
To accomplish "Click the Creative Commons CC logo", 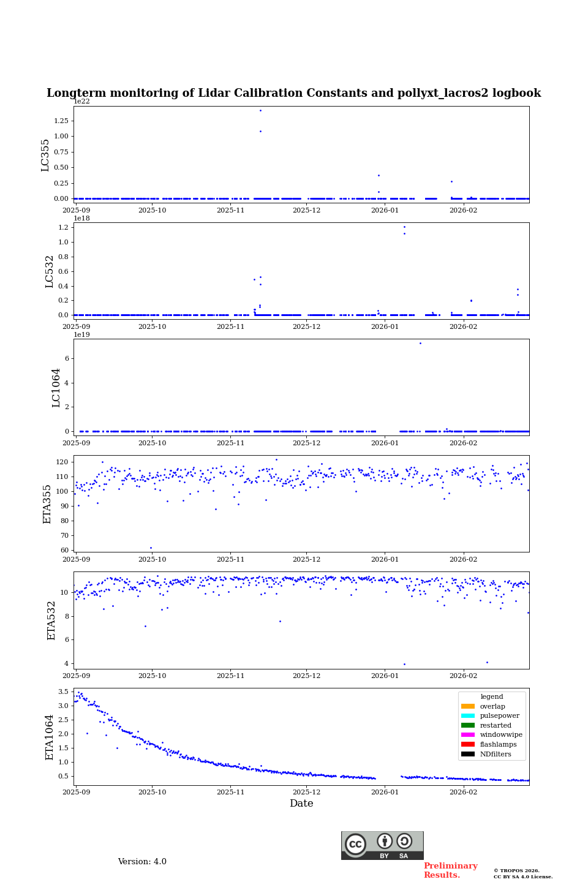I will 355,844.
